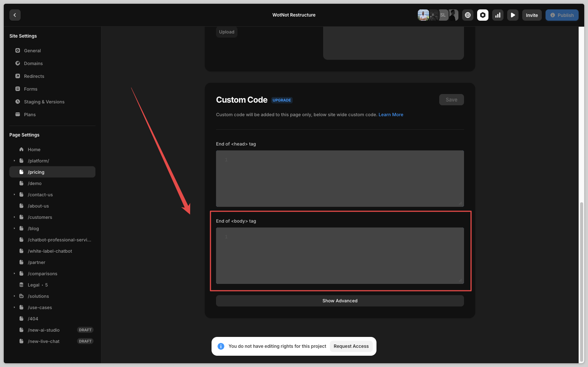This screenshot has width=588, height=367.
Task: Open the globe localization icon
Action: [468, 15]
